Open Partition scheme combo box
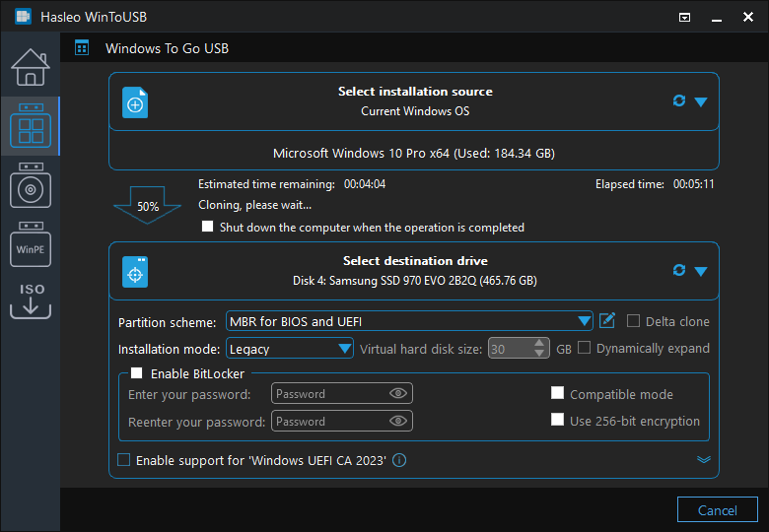The height and width of the screenshot is (532, 769). [409, 321]
